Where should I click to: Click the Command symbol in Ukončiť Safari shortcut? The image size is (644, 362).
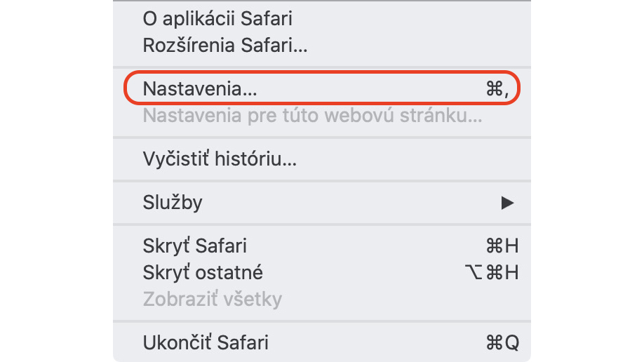(494, 342)
